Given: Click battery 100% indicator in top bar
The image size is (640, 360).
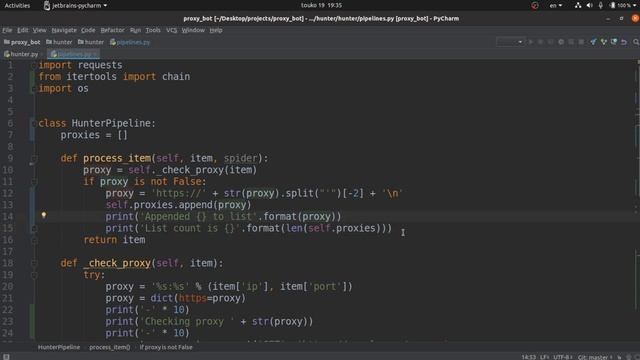Looking at the screenshot, I should (623, 5).
